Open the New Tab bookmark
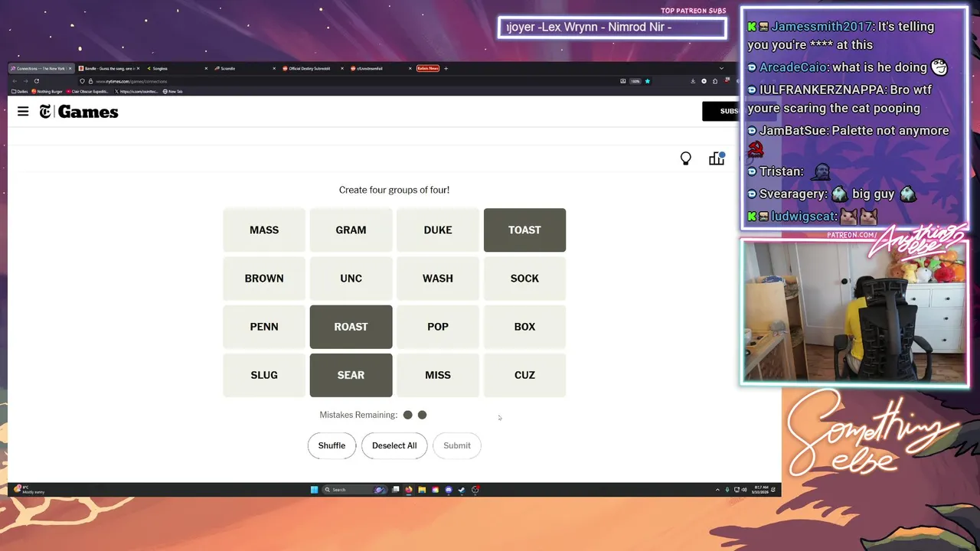 coord(172,91)
